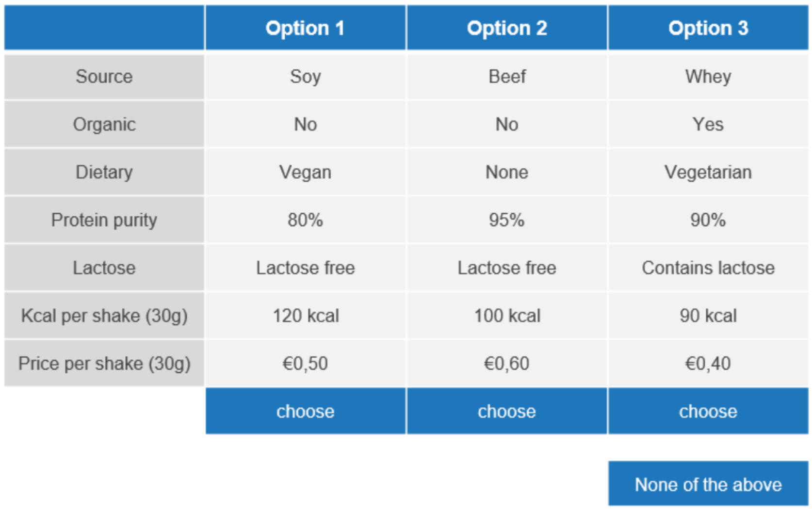Choose Option 3 whey protein shake
812x509 pixels.
(708, 411)
